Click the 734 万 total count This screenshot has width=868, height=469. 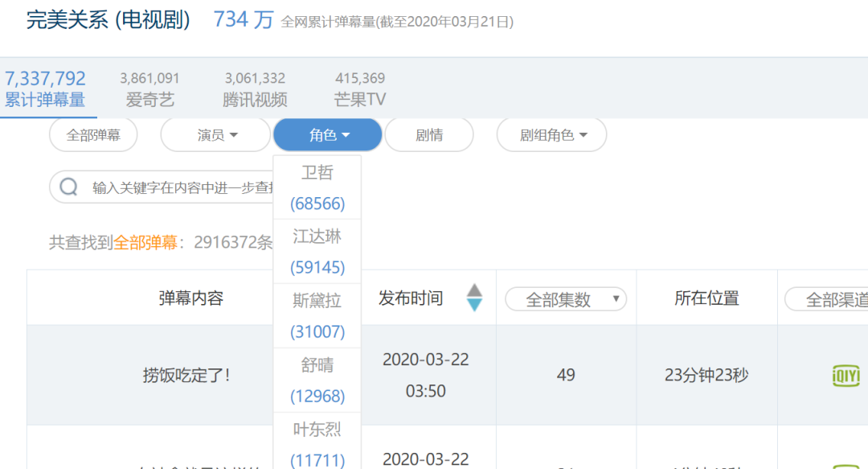[x=244, y=20]
